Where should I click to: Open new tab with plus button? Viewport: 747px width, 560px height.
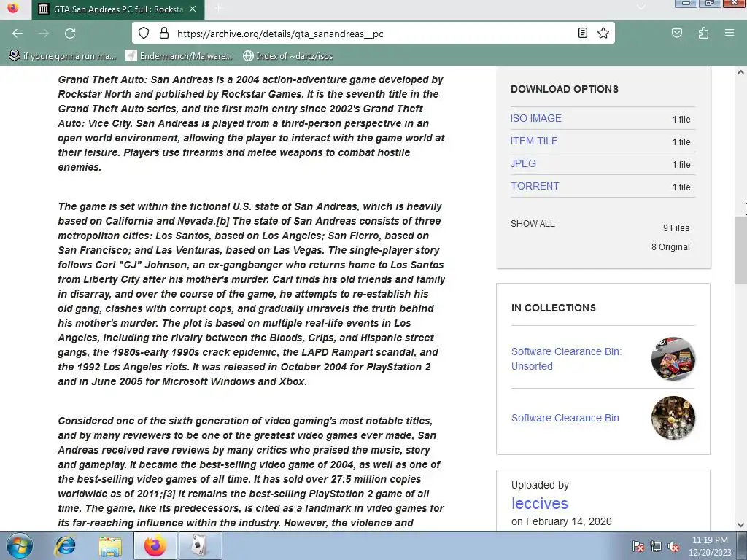pos(219,9)
